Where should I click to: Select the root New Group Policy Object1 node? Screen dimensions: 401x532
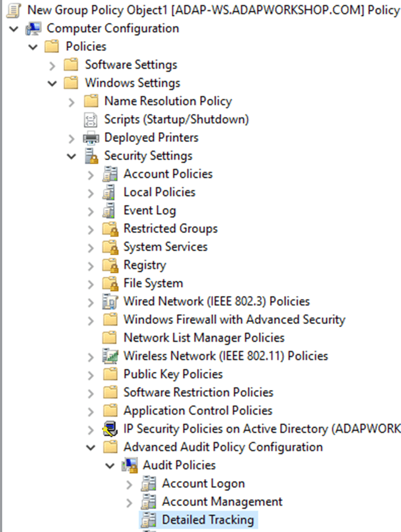pos(213,10)
